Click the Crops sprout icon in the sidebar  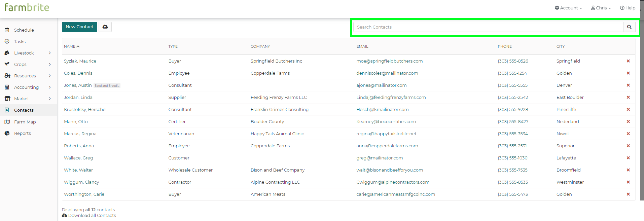coord(7,64)
